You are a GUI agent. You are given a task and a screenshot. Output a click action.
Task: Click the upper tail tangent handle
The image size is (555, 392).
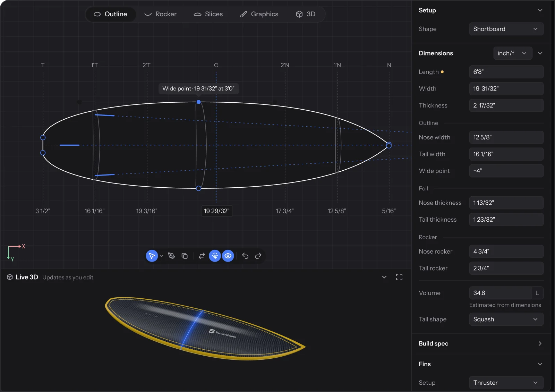(x=105, y=115)
